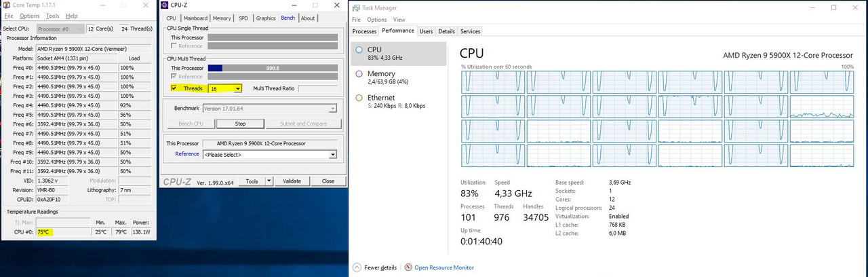Select the Ethernet ring icon in sidebar
Screen dimensions: 868x277
pos(359,98)
